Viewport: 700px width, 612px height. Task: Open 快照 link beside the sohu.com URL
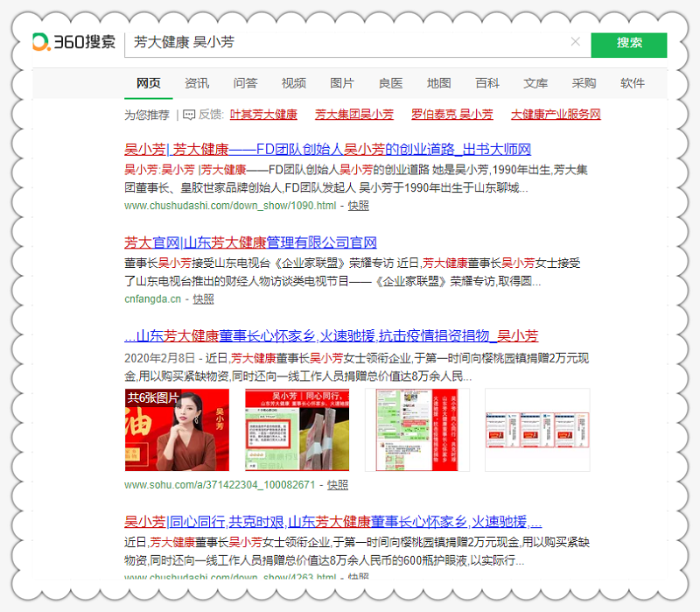[x=337, y=484]
